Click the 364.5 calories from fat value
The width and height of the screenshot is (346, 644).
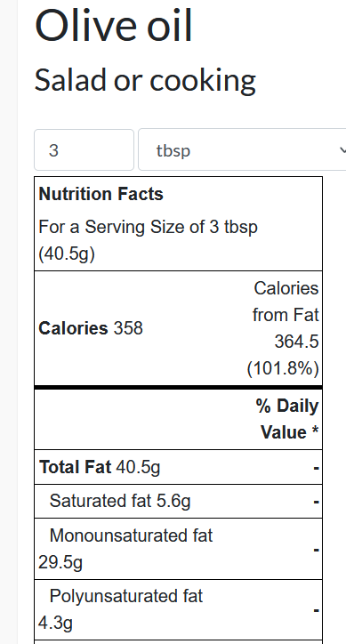tap(297, 342)
